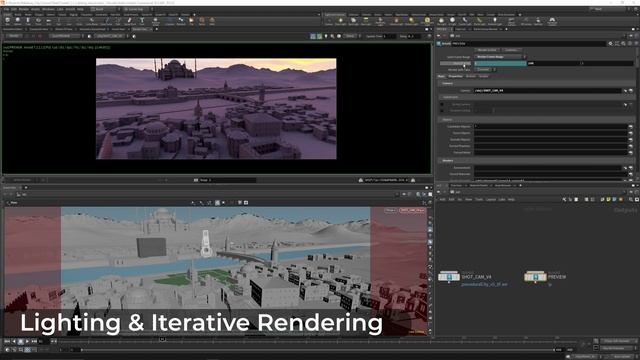Jump to first frame in playbar

[7, 341]
